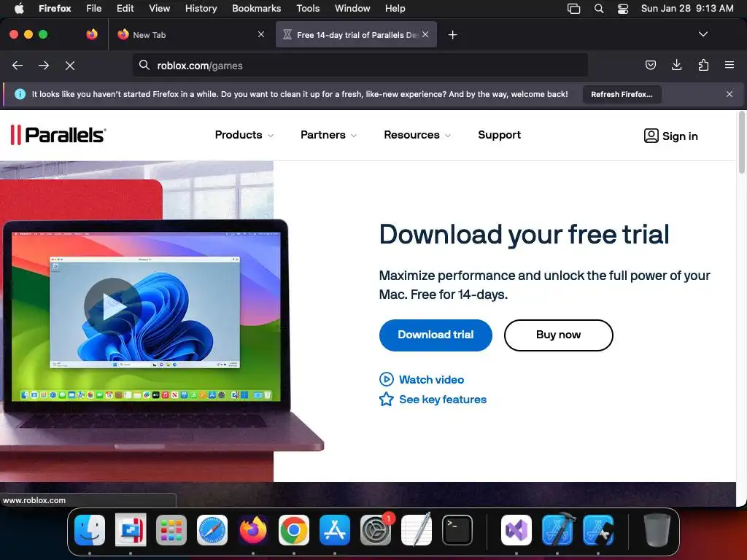This screenshot has width=747, height=560.
Task: Switch to the New Tab tab
Action: [x=192, y=34]
